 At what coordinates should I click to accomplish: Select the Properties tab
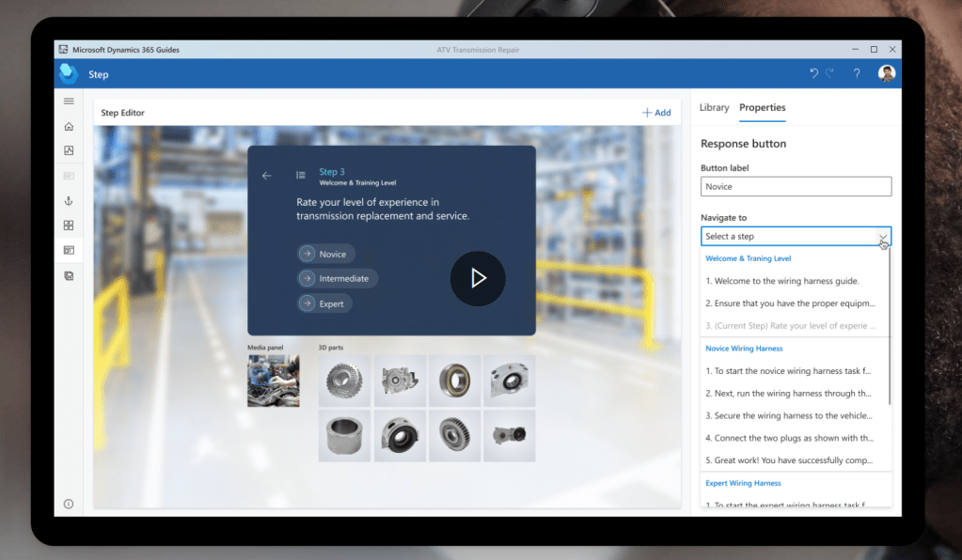coord(762,108)
